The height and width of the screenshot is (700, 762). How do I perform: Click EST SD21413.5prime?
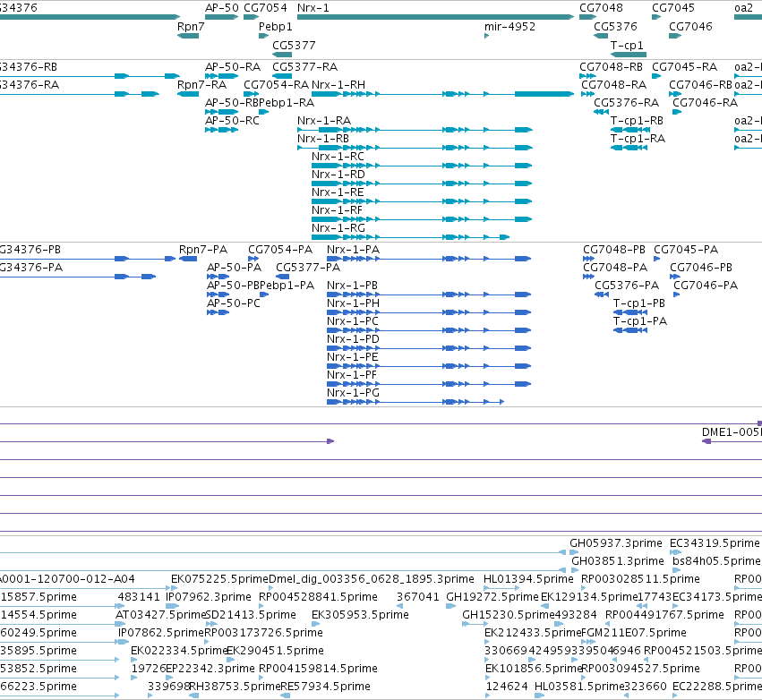pyautogui.click(x=251, y=615)
